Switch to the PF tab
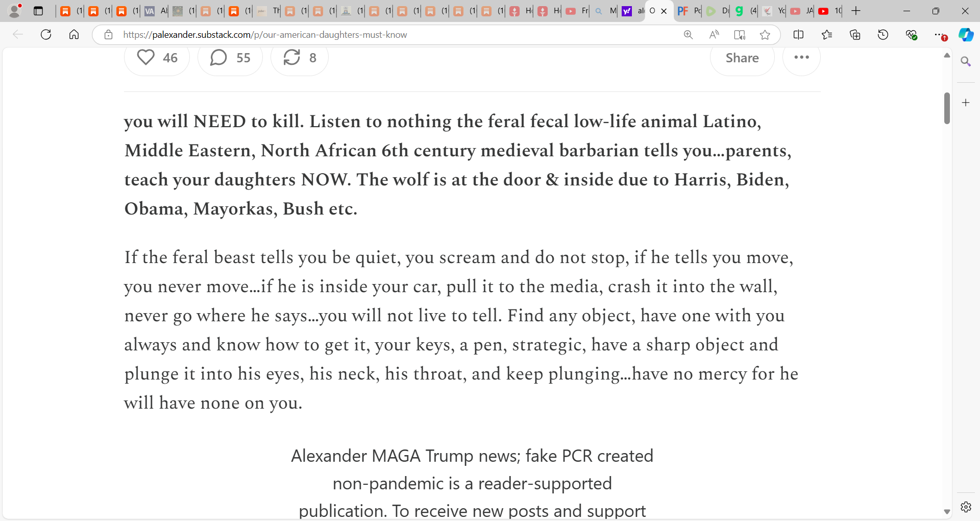Screen dimensions: 980x521 click(688, 11)
